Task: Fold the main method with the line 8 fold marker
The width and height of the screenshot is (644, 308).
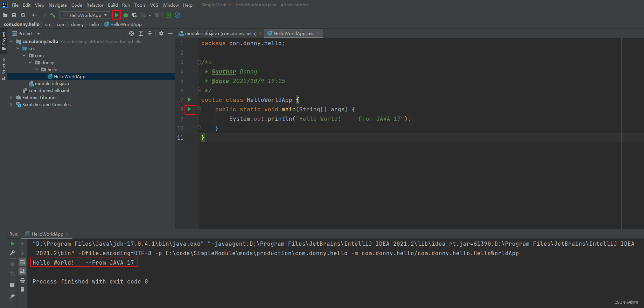Action: pos(199,109)
